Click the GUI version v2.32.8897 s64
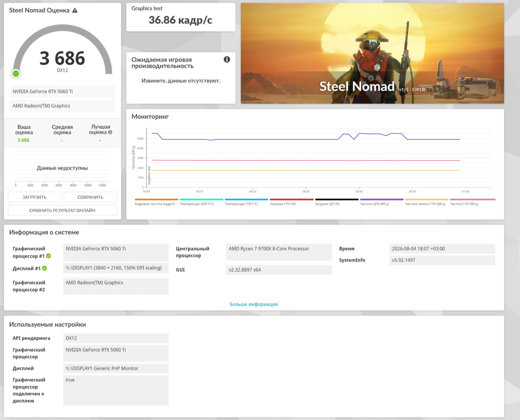The width and height of the screenshot is (520, 420). pos(279,270)
